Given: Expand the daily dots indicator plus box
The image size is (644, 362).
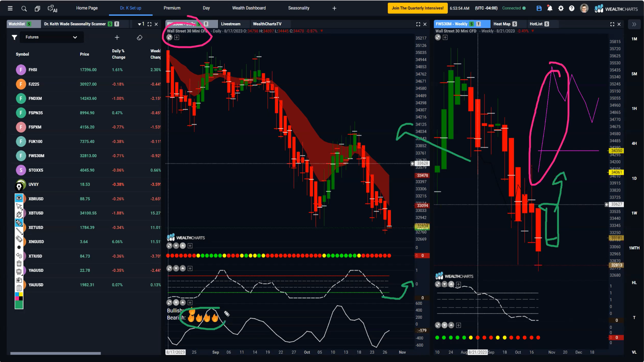Looking at the screenshot, I should point(190,246).
